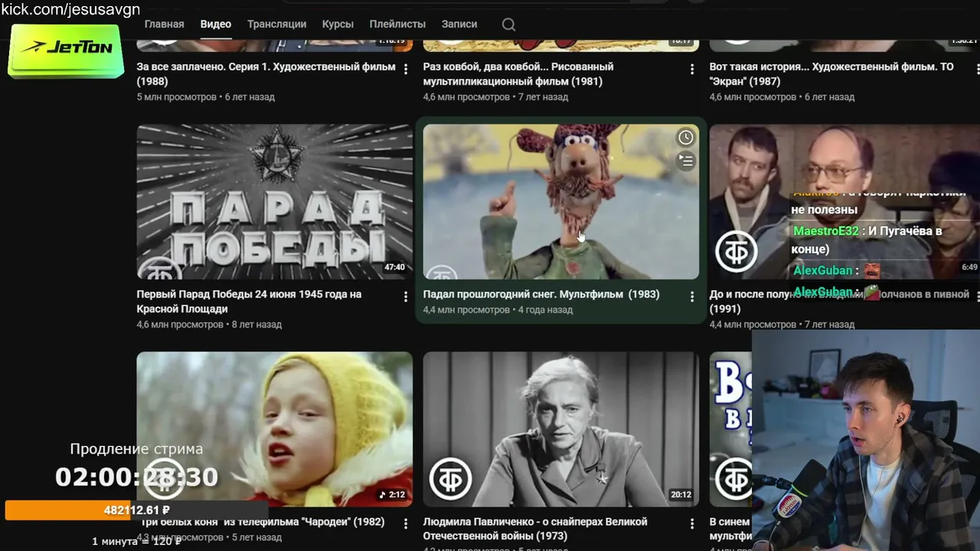980x551 pixels.
Task: Open the Плейлисты tab
Action: [x=397, y=24]
